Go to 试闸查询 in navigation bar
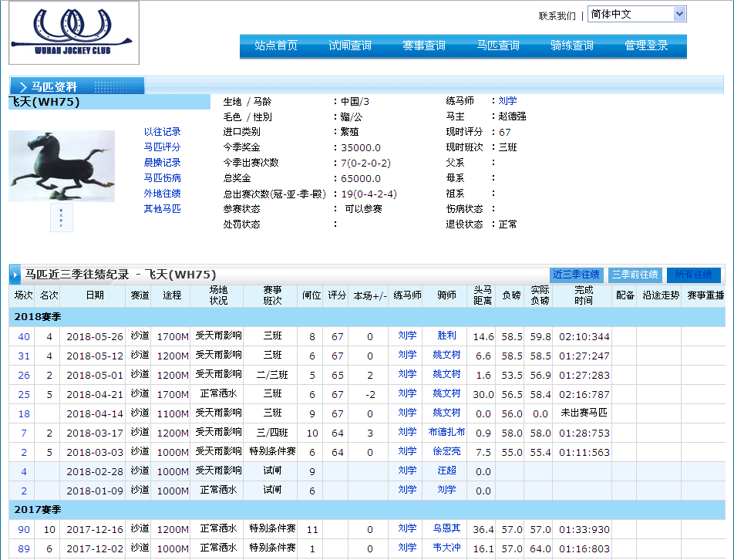 tap(350, 46)
